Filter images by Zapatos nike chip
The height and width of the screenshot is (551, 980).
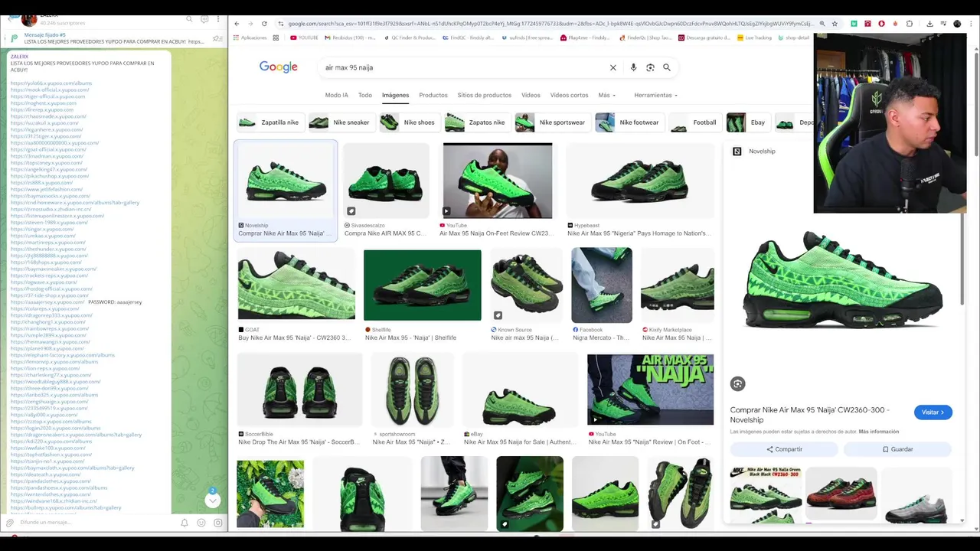[476, 122]
